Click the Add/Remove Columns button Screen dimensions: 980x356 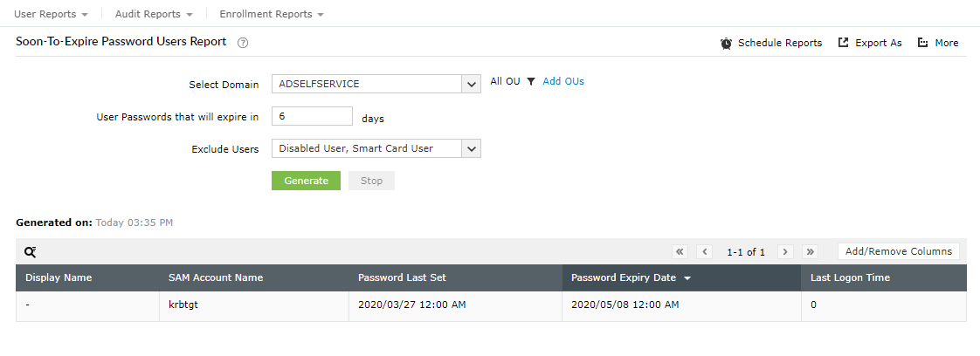898,251
